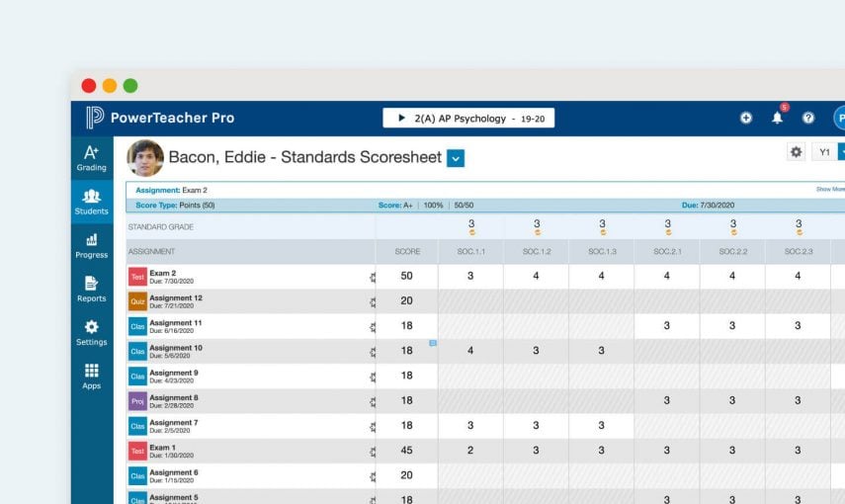Open the help question mark icon
The width and height of the screenshot is (845, 504).
click(x=808, y=118)
